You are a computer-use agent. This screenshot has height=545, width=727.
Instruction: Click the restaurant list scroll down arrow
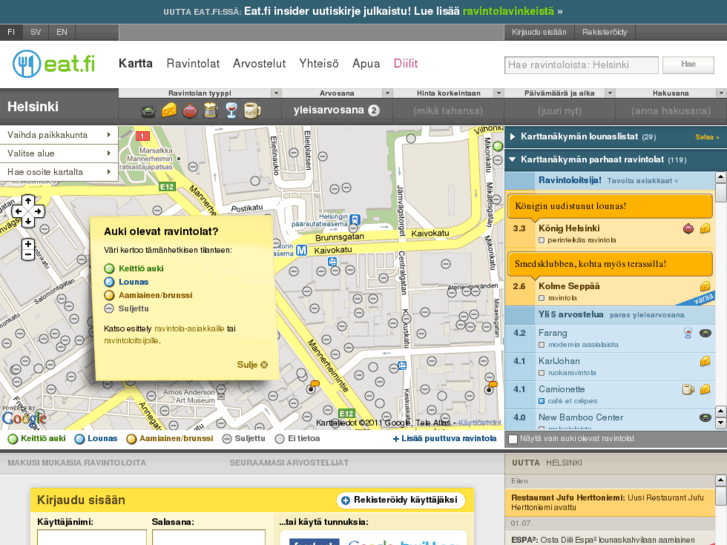click(721, 423)
